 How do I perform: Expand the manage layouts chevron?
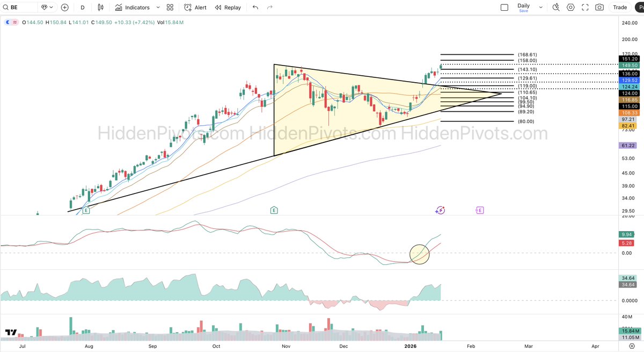tap(540, 8)
